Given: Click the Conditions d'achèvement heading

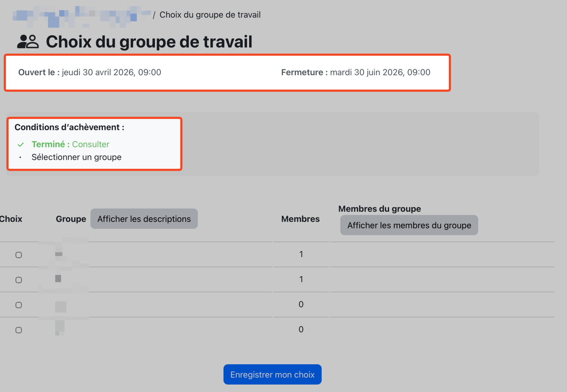Looking at the screenshot, I should click(69, 127).
